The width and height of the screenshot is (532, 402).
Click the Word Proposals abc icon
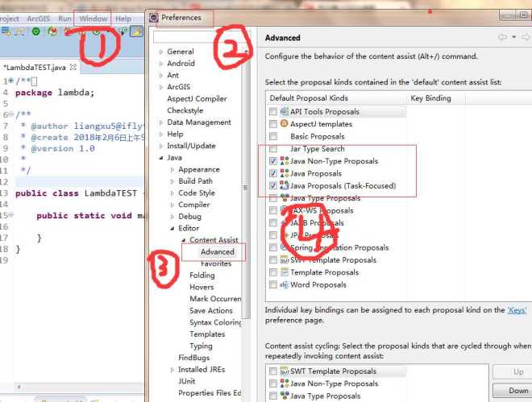click(284, 284)
